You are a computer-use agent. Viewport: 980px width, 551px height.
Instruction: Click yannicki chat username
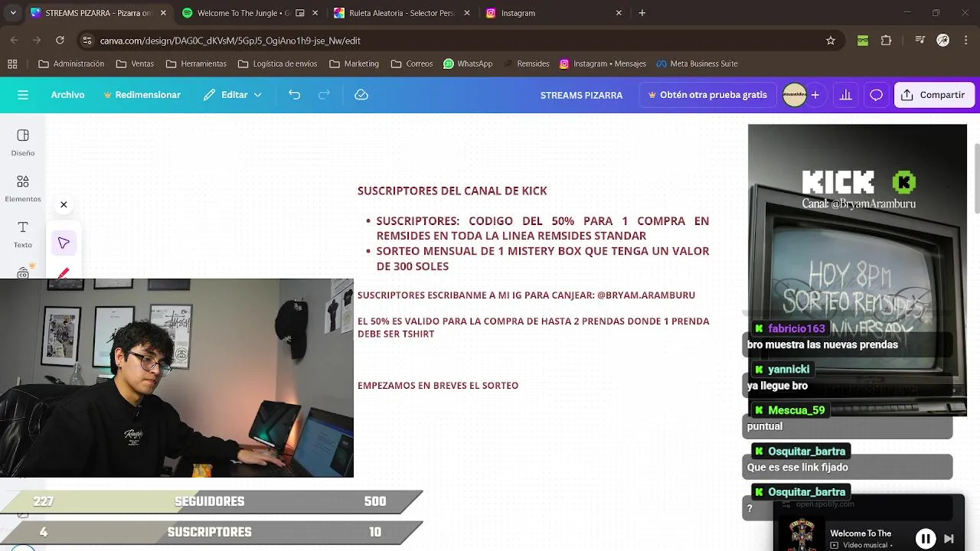788,369
